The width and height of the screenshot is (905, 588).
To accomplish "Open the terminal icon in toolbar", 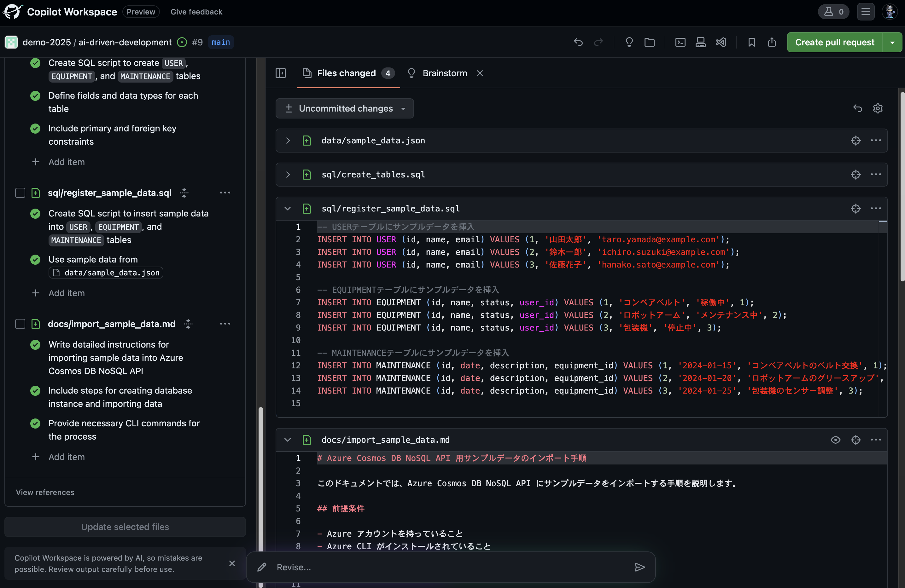I will point(680,42).
